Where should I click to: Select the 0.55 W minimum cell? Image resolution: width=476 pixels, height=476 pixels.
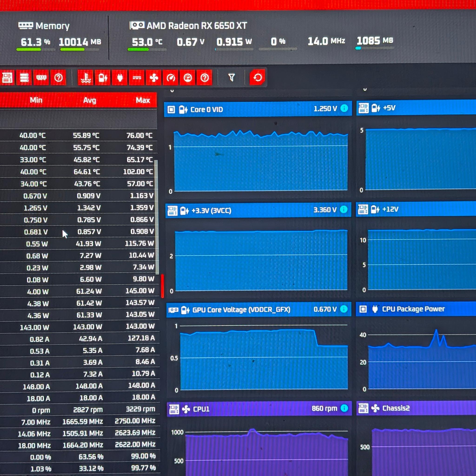pyautogui.click(x=37, y=244)
